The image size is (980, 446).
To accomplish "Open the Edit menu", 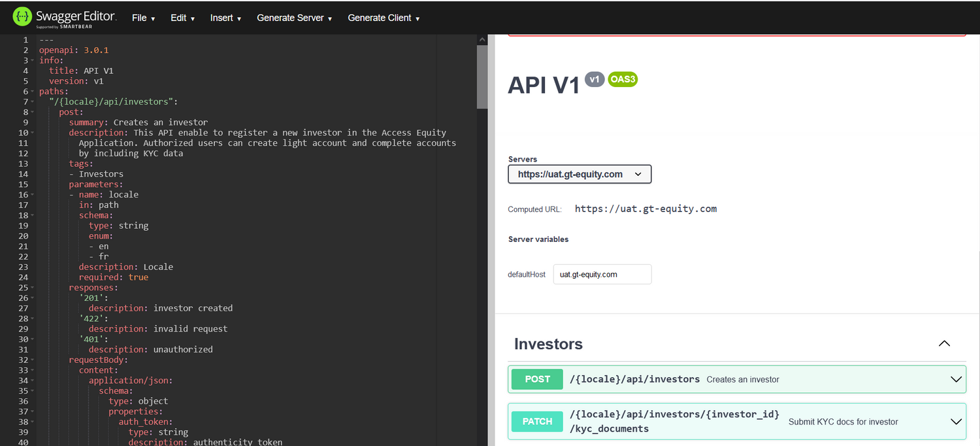I will 182,18.
